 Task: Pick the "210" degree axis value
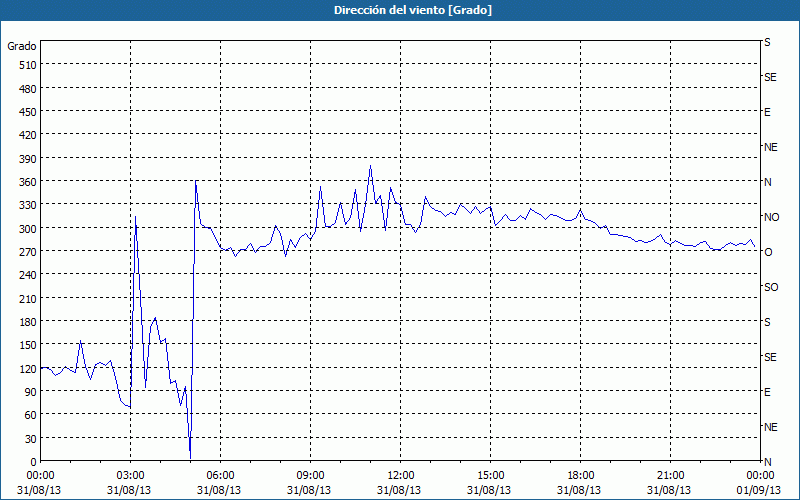29,298
